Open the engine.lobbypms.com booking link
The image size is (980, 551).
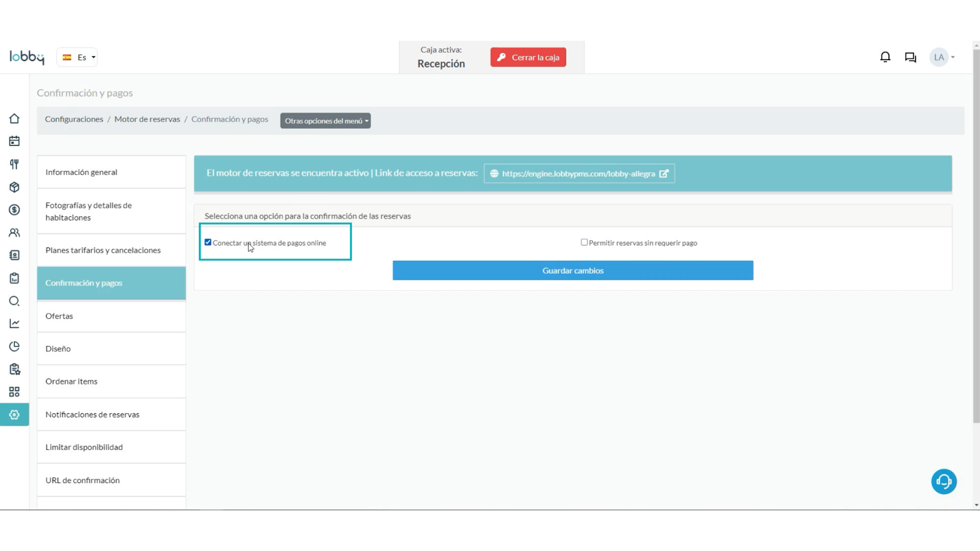point(579,174)
